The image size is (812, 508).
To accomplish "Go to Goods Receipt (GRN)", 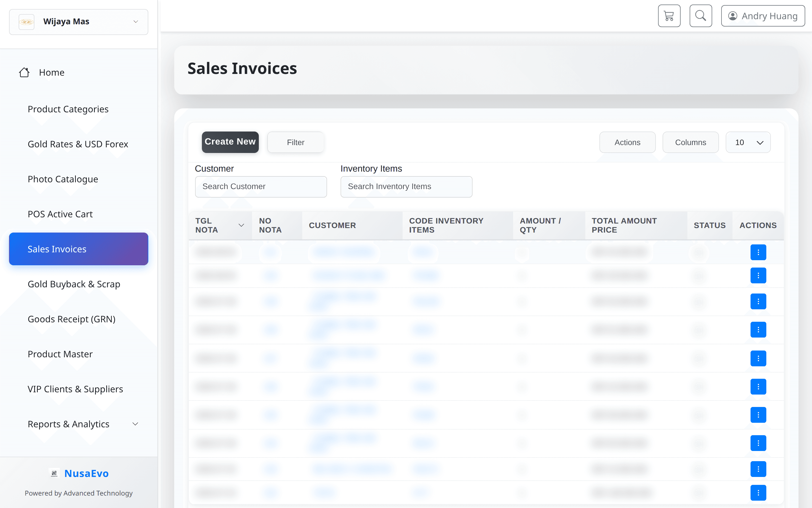I will point(71,319).
